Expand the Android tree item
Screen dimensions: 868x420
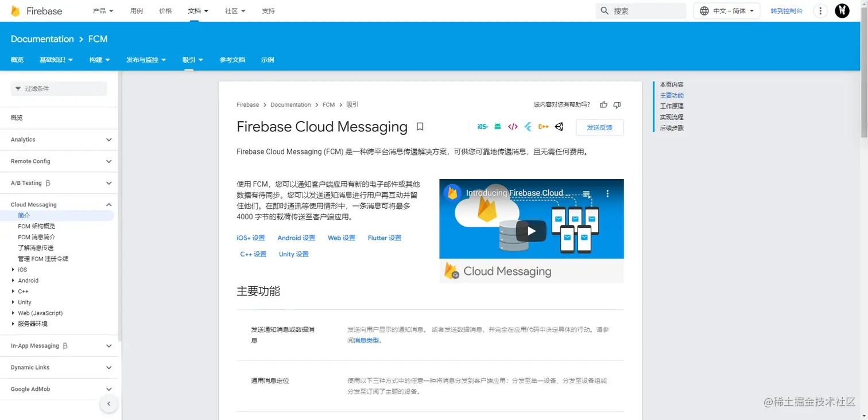13,281
